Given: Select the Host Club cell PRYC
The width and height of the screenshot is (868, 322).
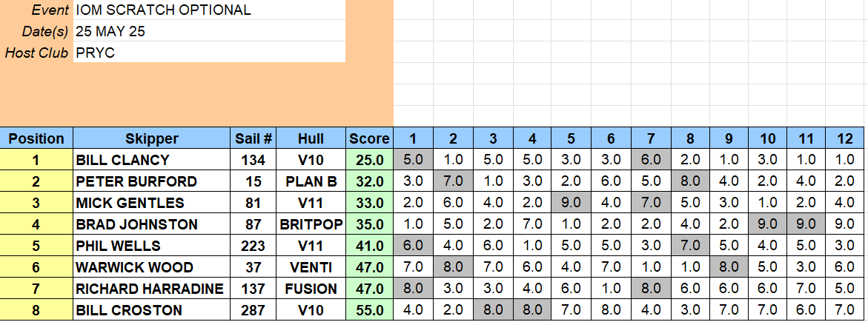Looking at the screenshot, I should coord(209,53).
